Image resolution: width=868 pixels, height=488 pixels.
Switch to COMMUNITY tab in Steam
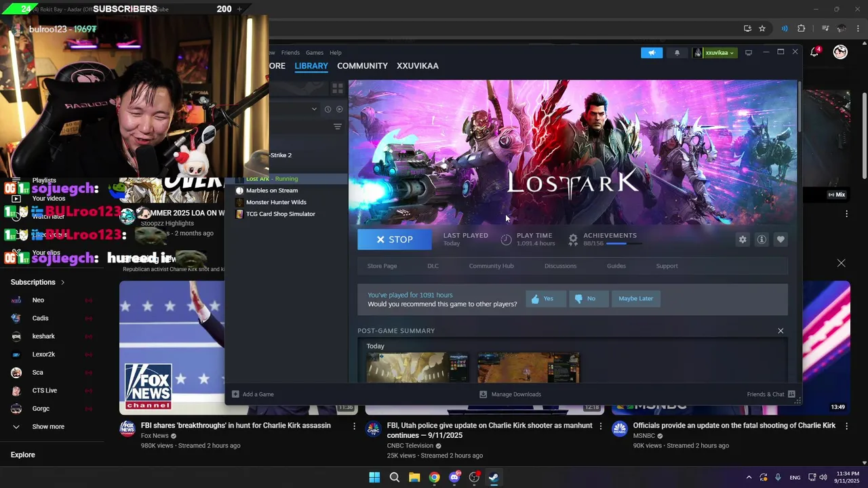(362, 66)
